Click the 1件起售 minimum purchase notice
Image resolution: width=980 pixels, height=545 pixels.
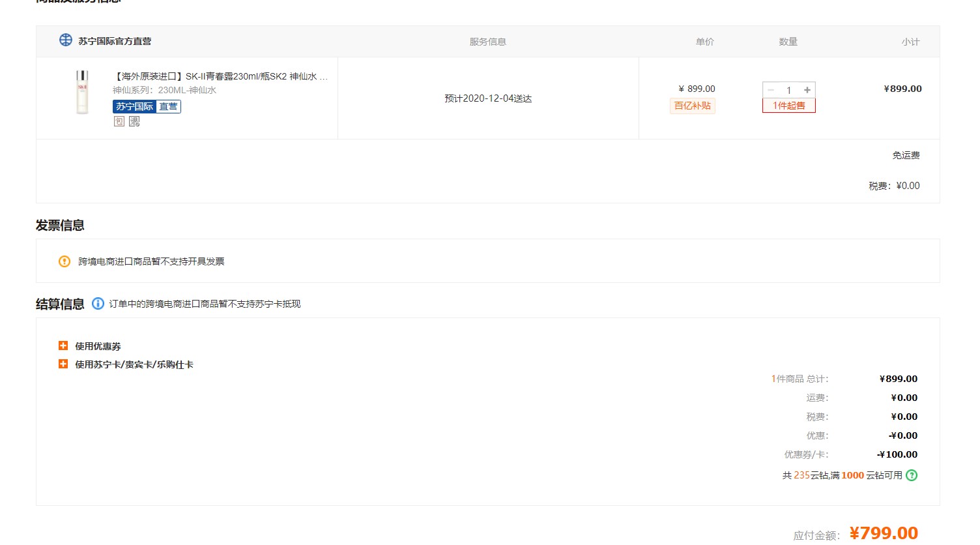[x=789, y=106]
